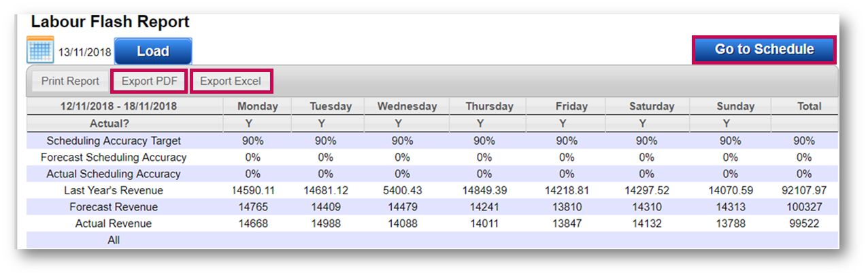Click the Monday column header

(257, 106)
